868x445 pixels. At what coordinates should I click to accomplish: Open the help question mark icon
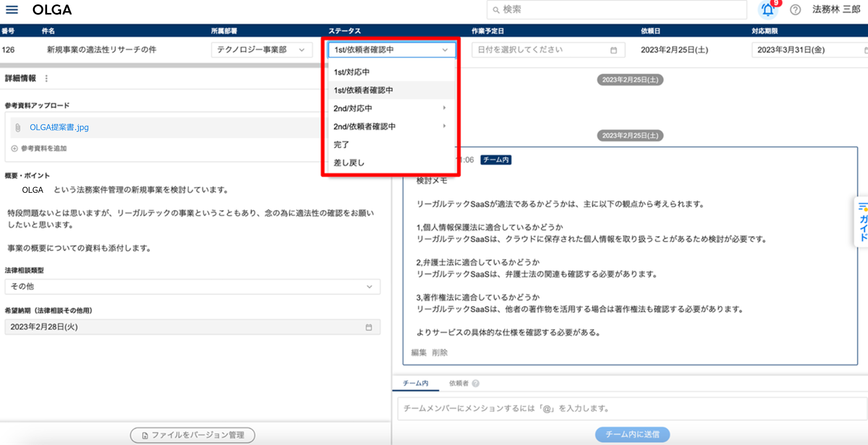click(795, 10)
